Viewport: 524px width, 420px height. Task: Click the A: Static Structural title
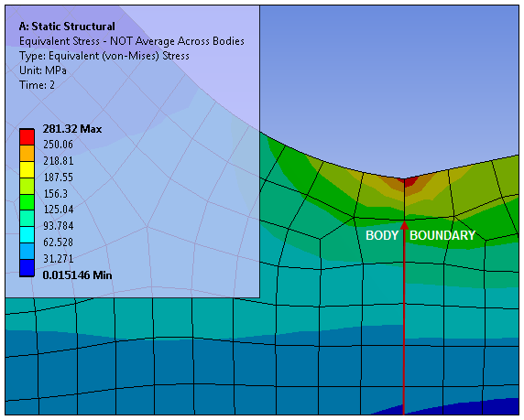point(67,27)
